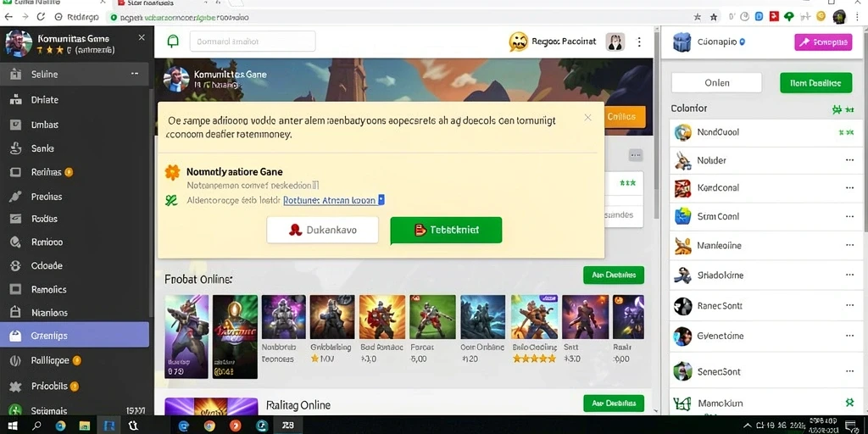Click the Dukankavo button
Image resolution: width=868 pixels, height=434 pixels.
(x=323, y=230)
